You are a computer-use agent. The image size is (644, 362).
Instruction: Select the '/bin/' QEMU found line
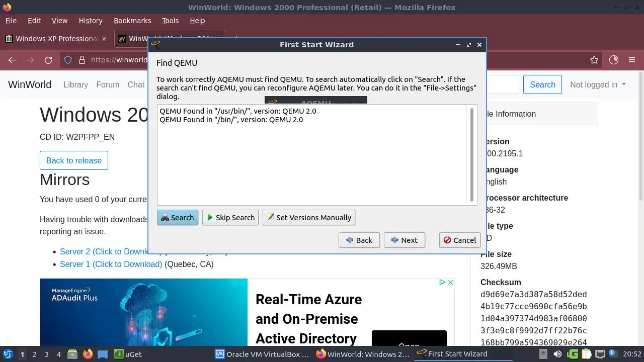pos(231,120)
